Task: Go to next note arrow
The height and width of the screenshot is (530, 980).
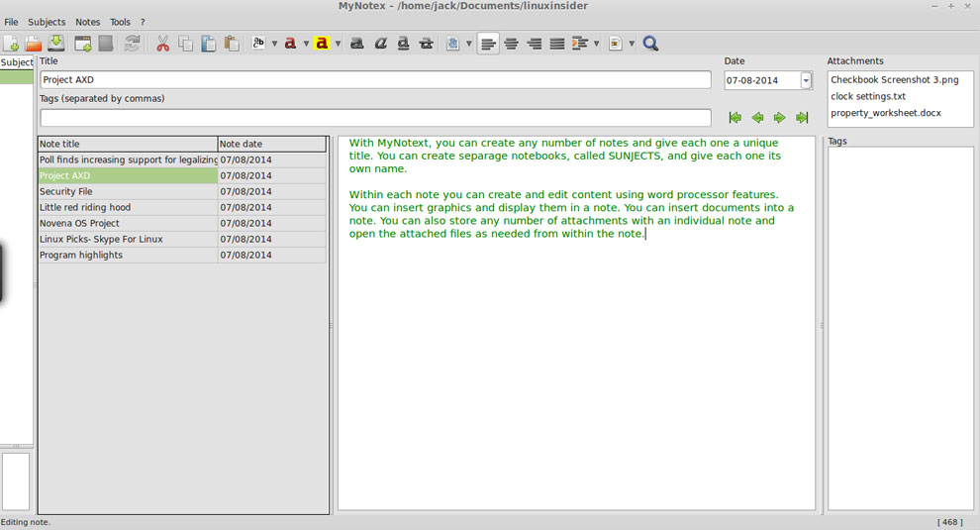Action: [x=779, y=117]
